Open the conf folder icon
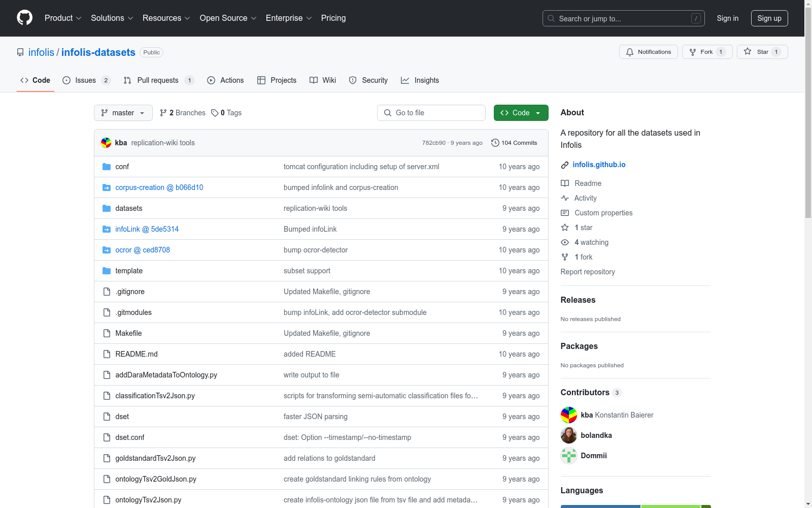812x508 pixels. [x=107, y=167]
